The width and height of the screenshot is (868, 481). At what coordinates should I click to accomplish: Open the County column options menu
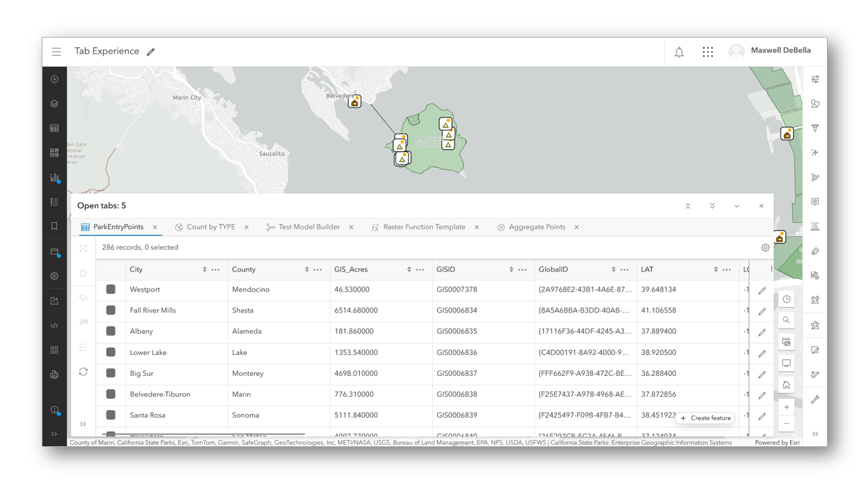(x=317, y=269)
